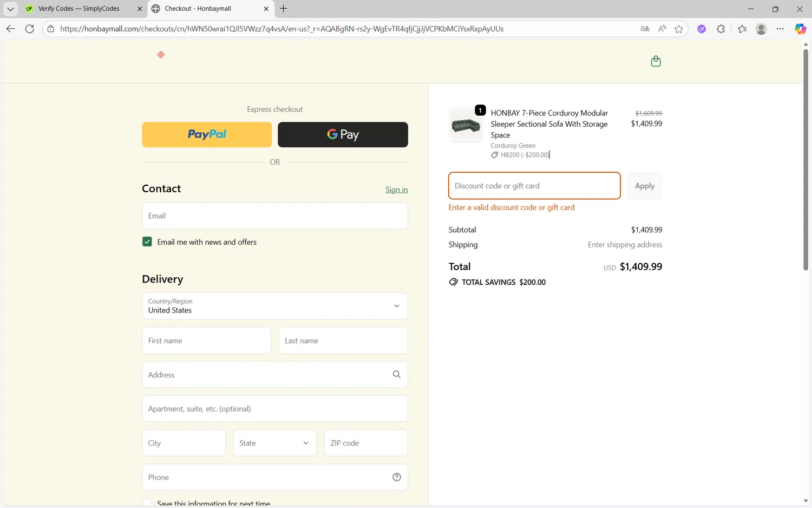
Task: Open the shopping bag cart icon
Action: click(656, 61)
